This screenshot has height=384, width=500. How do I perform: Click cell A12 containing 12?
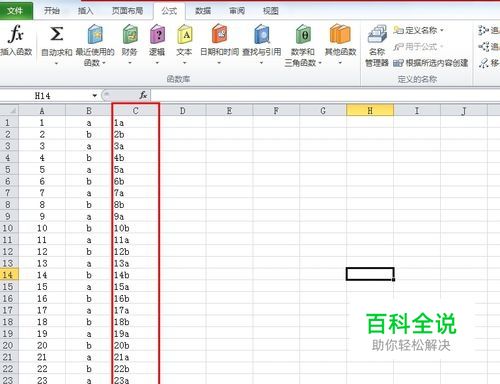click(x=42, y=252)
